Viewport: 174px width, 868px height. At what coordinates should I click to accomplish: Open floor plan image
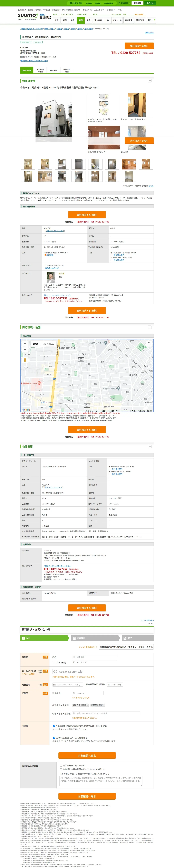(103, 105)
